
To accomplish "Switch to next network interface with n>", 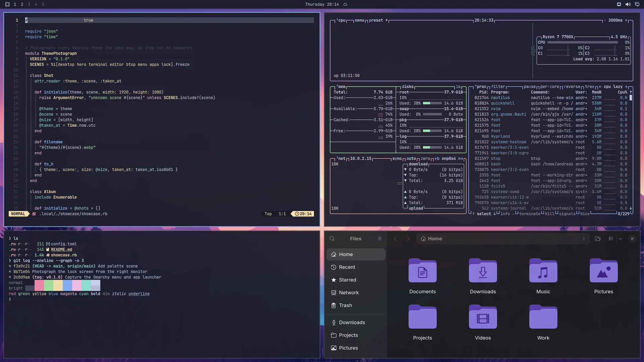I will click(x=461, y=159).
